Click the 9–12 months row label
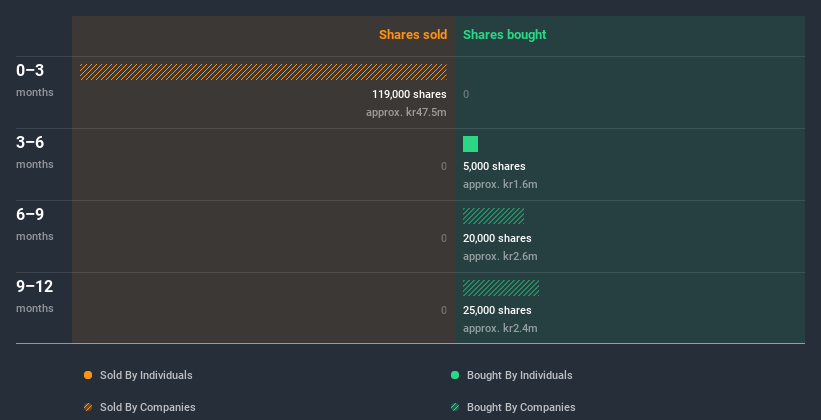The width and height of the screenshot is (821, 420). pos(35,296)
